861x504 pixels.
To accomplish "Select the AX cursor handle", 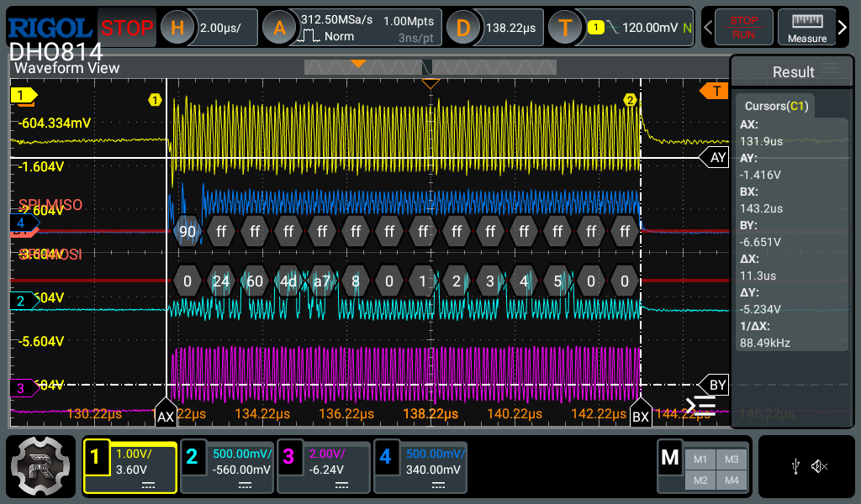I will pyautogui.click(x=166, y=414).
